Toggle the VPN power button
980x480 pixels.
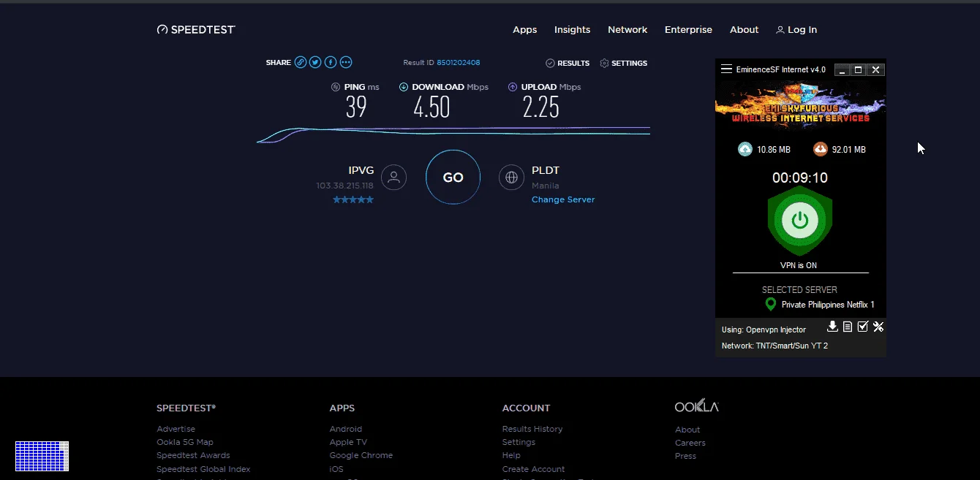click(800, 220)
